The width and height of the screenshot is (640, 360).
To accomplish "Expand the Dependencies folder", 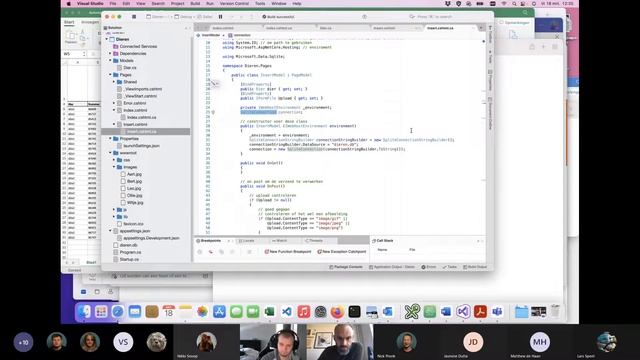I will [110, 53].
